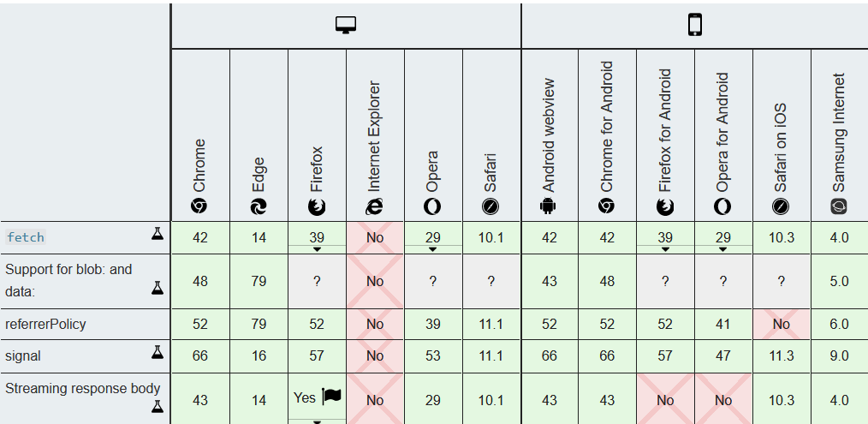Click the desktop monitor icon header
868x424 pixels.
click(346, 25)
